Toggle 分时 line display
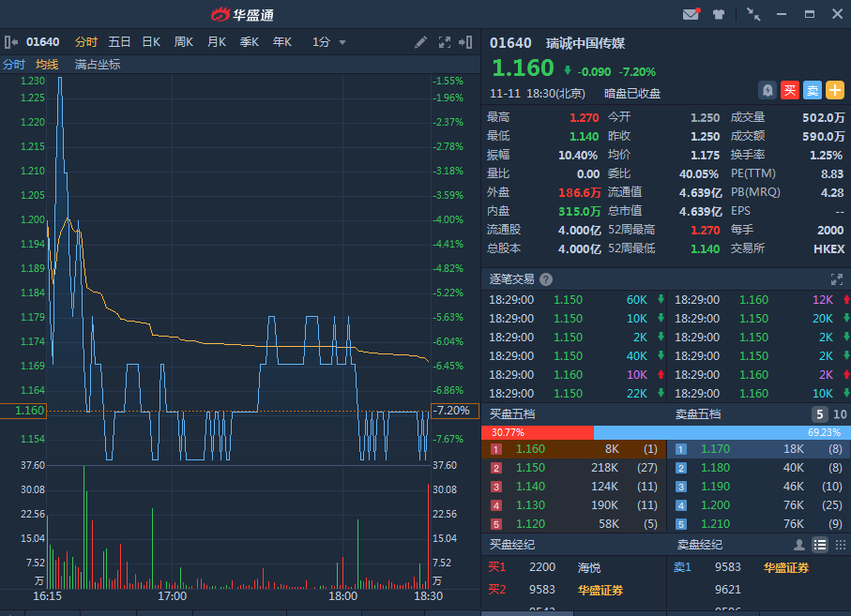This screenshot has height=616, width=851. [13, 65]
